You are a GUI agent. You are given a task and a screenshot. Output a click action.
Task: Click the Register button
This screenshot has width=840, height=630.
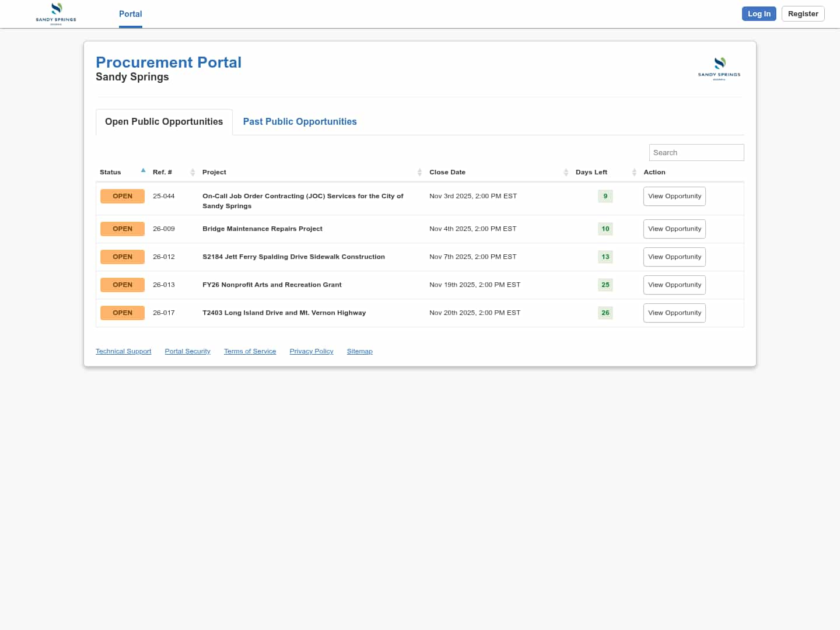point(803,14)
